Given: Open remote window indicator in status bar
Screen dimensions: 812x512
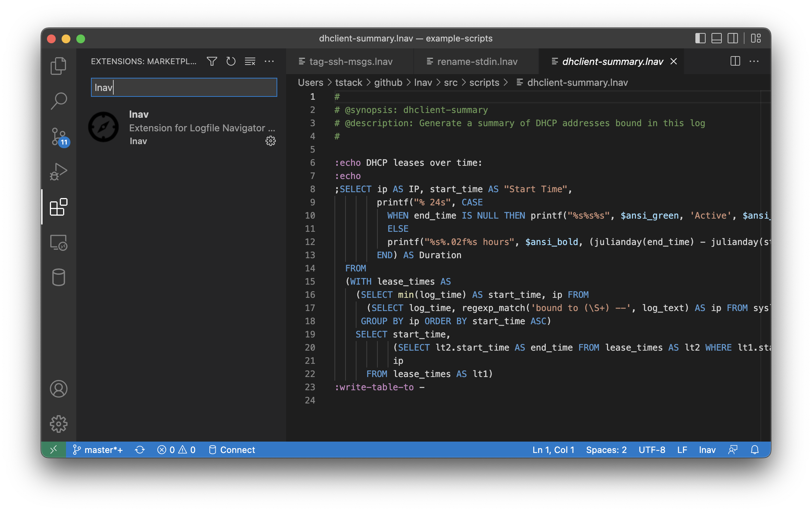Looking at the screenshot, I should pyautogui.click(x=54, y=450).
